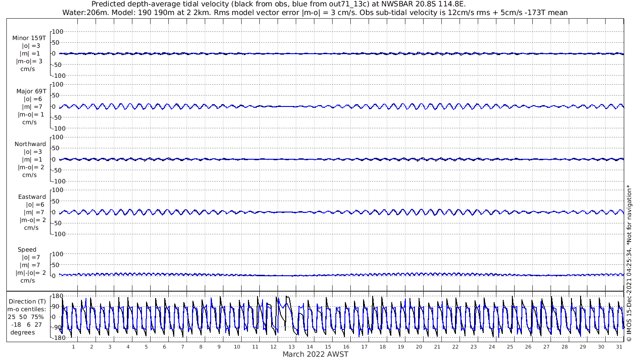Click the '|m|-|o|= 2' value in Speed panel
The height and width of the screenshot is (364, 637).
(x=30, y=273)
